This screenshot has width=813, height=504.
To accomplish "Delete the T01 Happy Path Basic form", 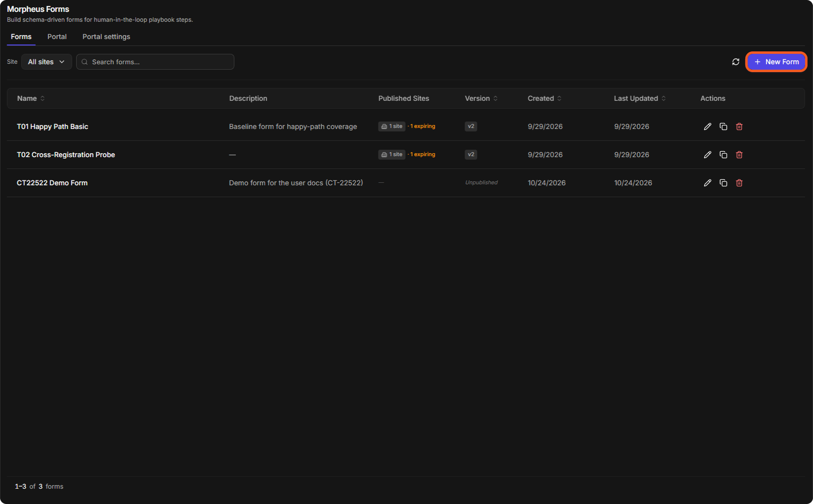I will pyautogui.click(x=739, y=126).
